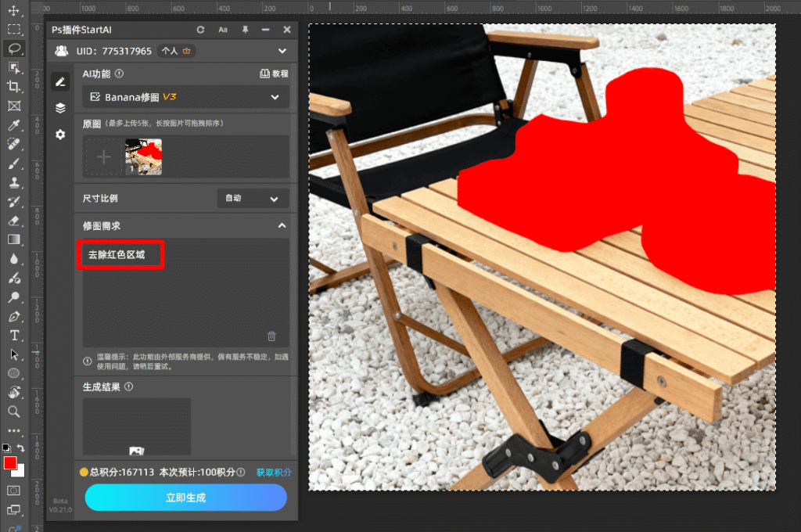
Task: Pick the Type tool
Action: [14, 336]
